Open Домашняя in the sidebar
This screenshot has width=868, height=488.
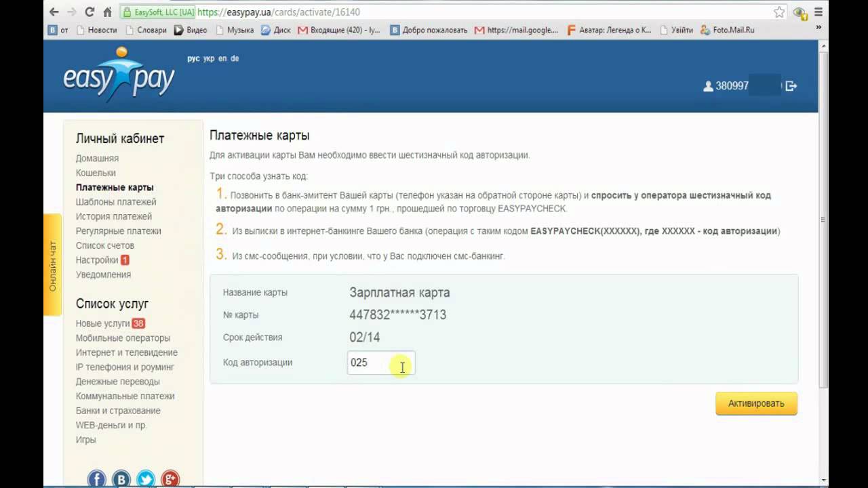click(97, 159)
